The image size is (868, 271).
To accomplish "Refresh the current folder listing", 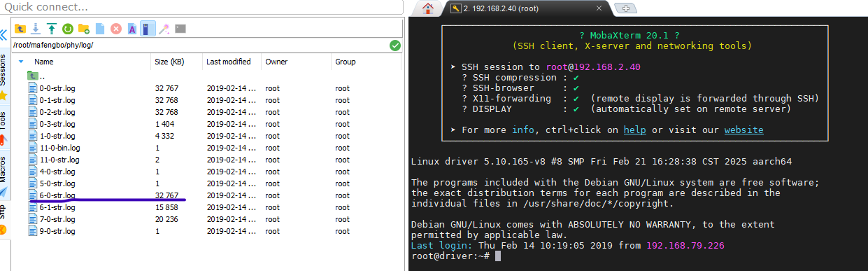I will 68,29.
